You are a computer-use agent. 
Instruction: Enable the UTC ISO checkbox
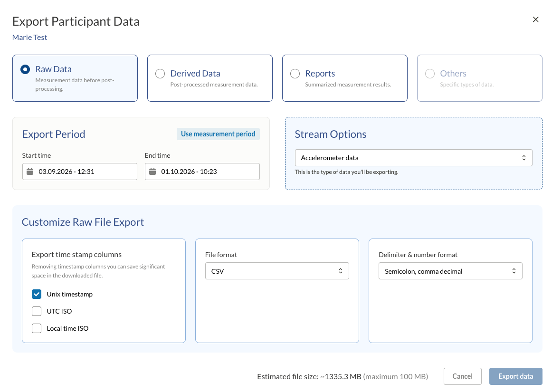pyautogui.click(x=37, y=311)
